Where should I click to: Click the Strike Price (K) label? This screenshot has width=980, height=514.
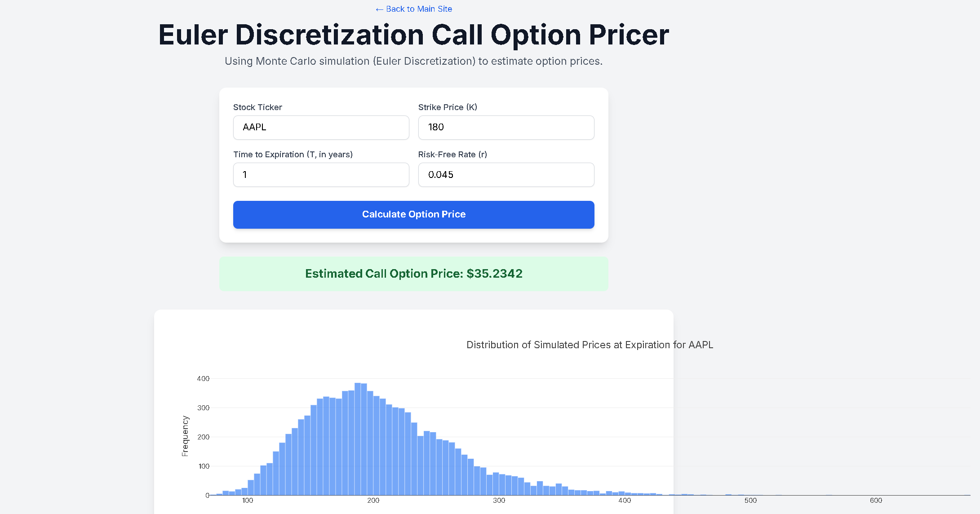[448, 107]
